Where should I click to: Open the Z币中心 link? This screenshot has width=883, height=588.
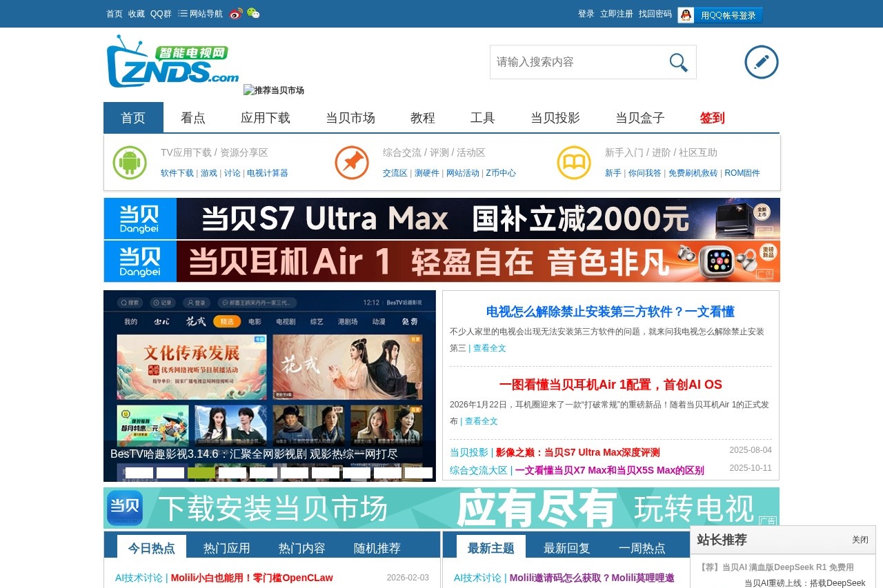[x=501, y=173]
